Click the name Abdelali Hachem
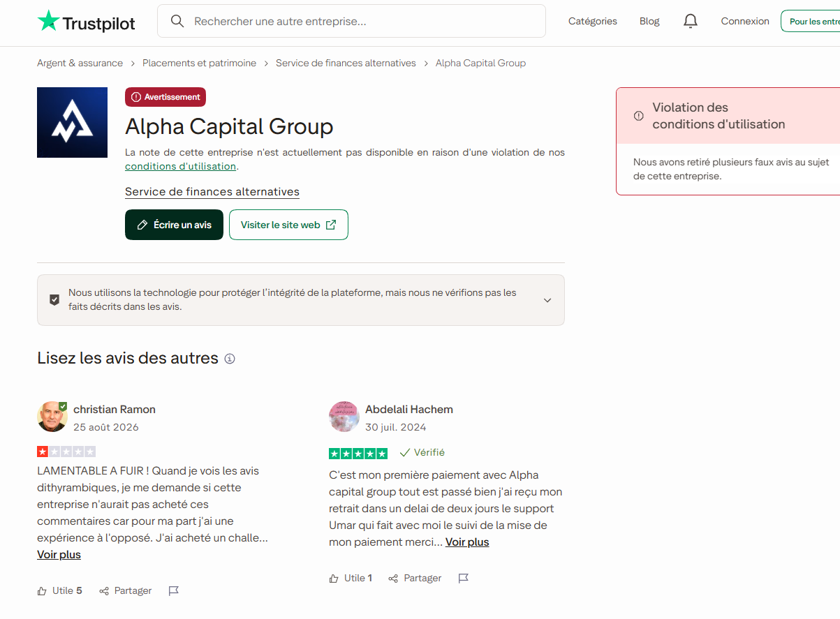Image resolution: width=840 pixels, height=619 pixels. click(409, 410)
